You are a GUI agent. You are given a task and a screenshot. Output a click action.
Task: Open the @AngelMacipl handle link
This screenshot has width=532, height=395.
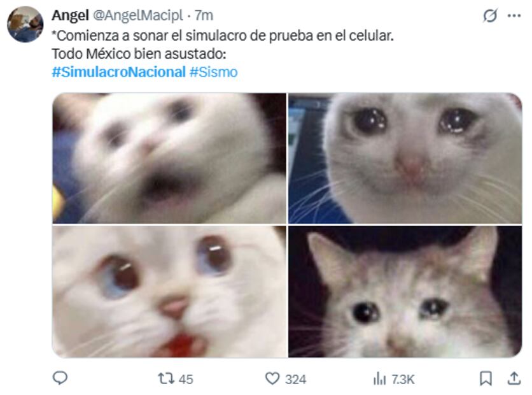pyautogui.click(x=137, y=15)
